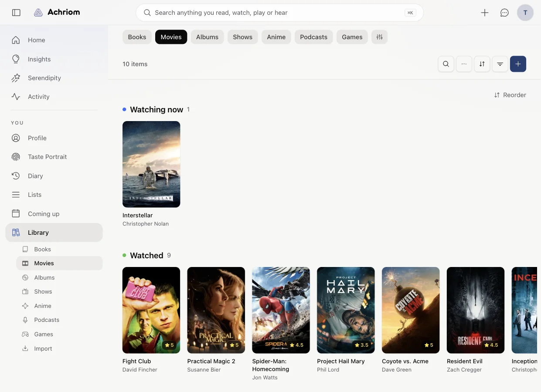Click the Phil Lord director name
Viewport: 541px width, 392px height.
point(328,370)
